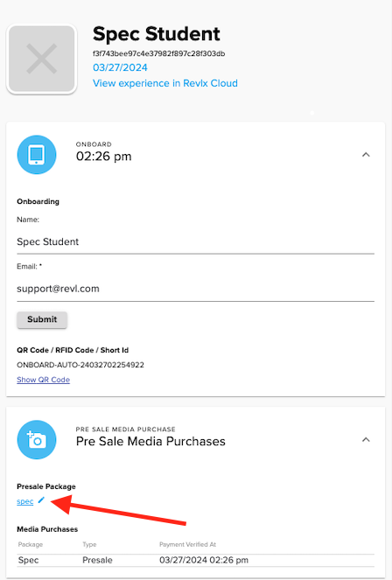
Task: Collapse the Pre Sale Media Purchases chevron
Action: pyautogui.click(x=366, y=440)
